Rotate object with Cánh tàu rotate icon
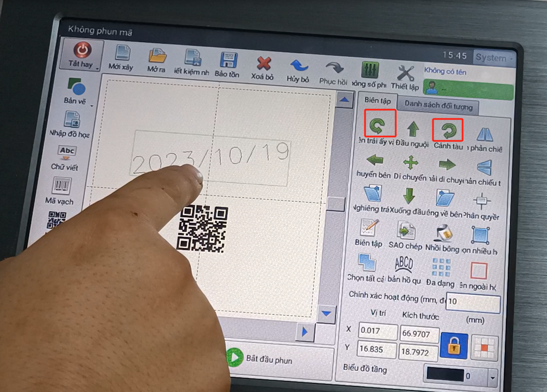Viewport: 547px width, 392px height. [x=448, y=130]
